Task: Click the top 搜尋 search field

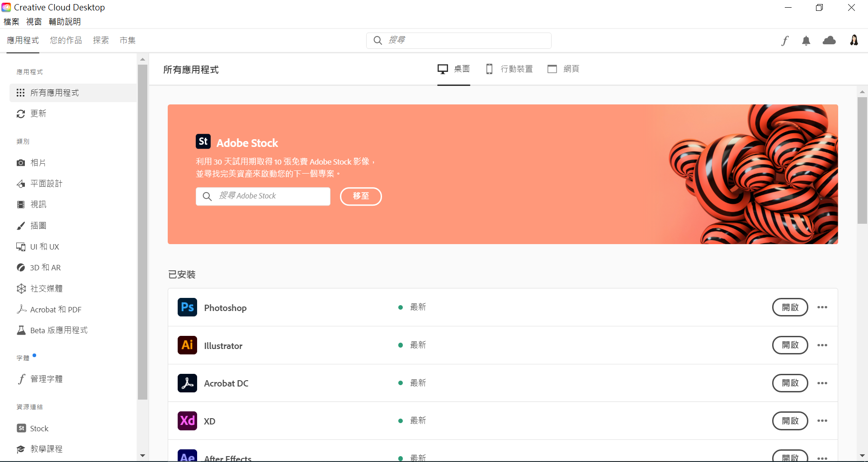Action: pos(458,40)
